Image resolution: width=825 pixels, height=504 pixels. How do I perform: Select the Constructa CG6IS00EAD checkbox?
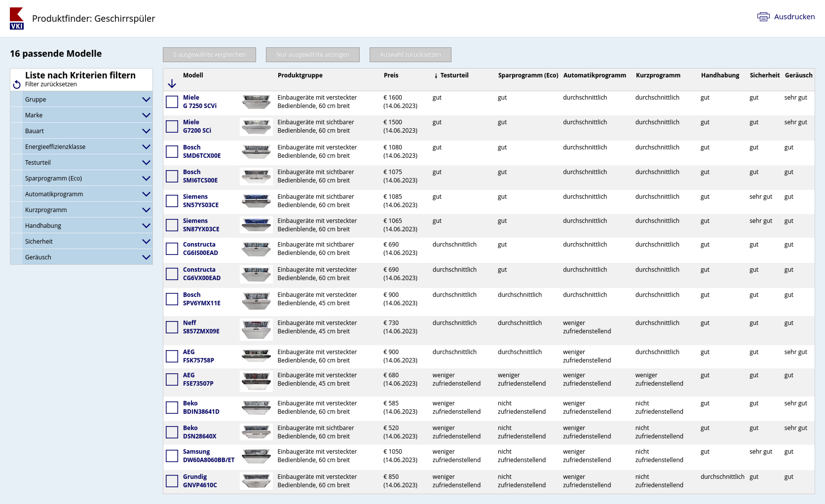(172, 249)
